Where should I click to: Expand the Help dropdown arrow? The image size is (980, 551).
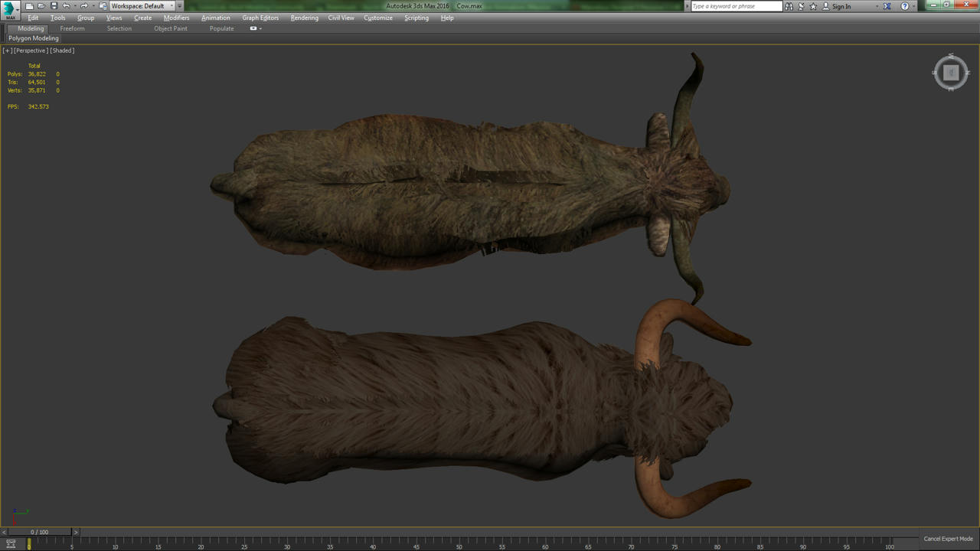[913, 6]
